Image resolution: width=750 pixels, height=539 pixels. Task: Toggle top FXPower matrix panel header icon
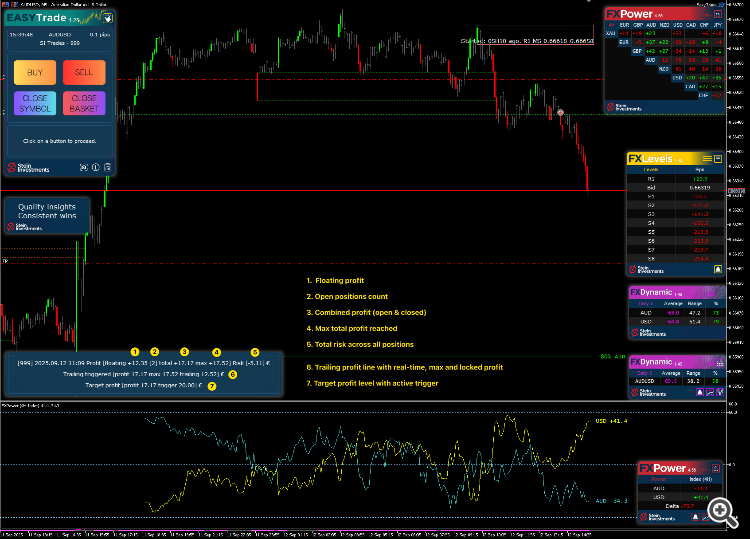pos(717,14)
